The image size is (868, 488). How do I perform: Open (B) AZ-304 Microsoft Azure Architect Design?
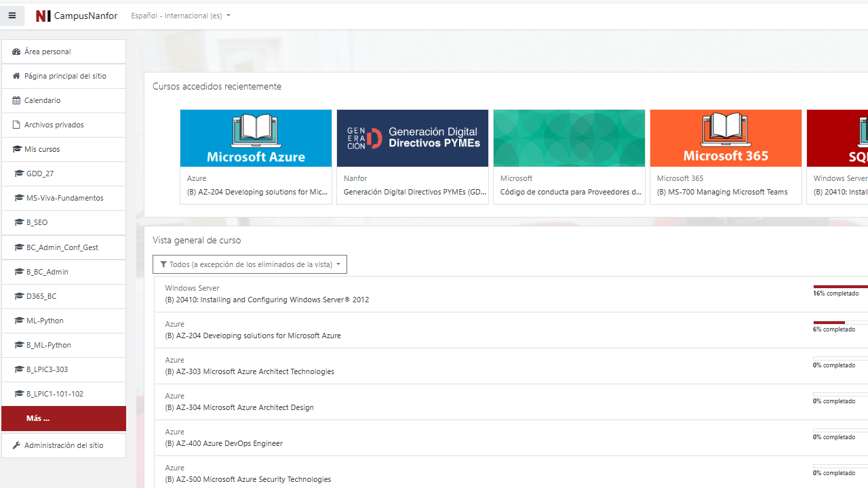click(239, 407)
